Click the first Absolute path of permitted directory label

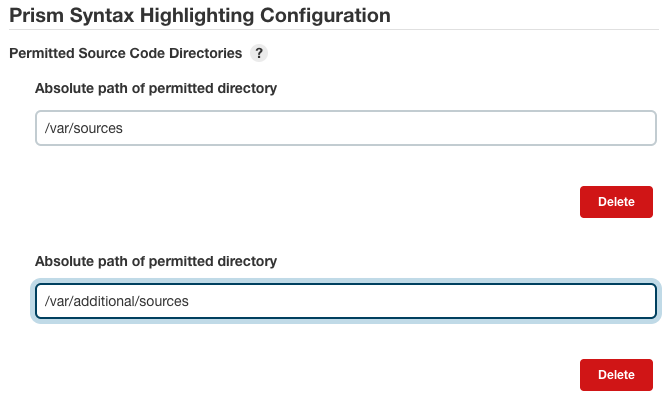click(156, 88)
